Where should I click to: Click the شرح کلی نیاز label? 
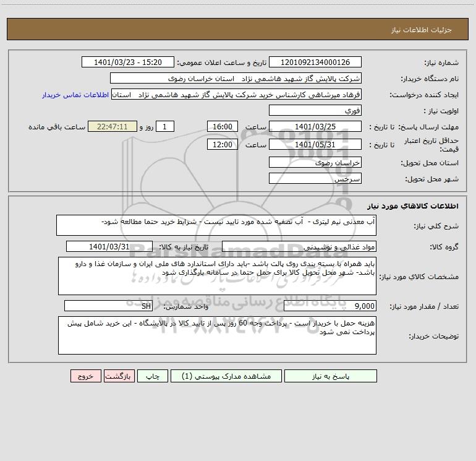pyautogui.click(x=436, y=226)
